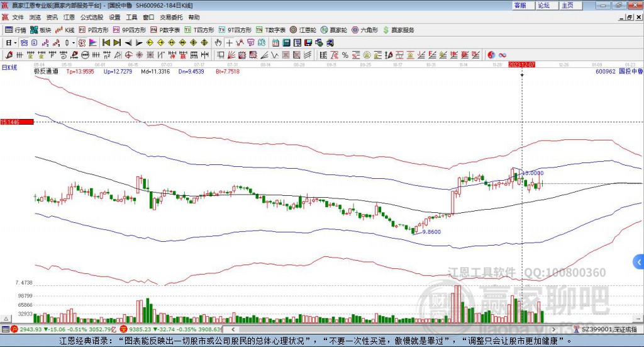This screenshot has height=347, width=644.
Task: Open the T四方形 tool
Action: pos(199,30)
